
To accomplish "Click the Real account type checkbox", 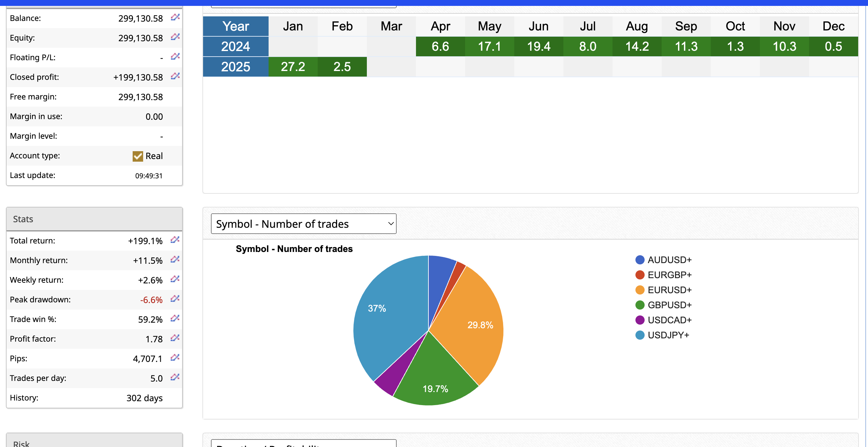I will pyautogui.click(x=138, y=156).
